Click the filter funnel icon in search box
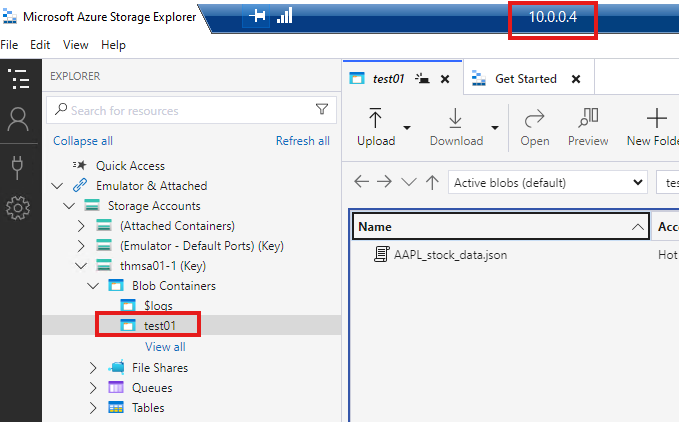 [x=322, y=109]
